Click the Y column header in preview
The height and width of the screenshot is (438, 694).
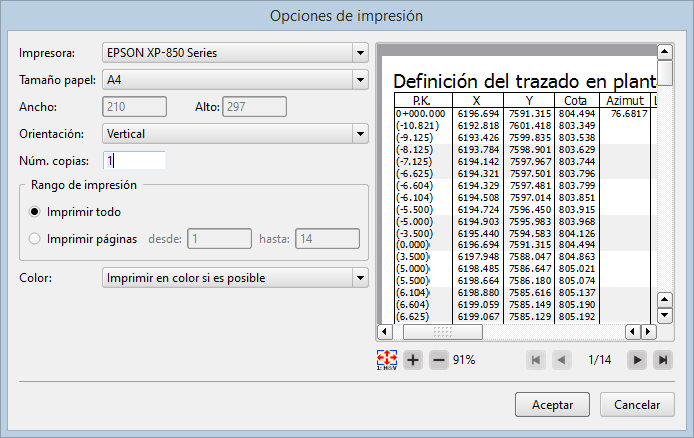pyautogui.click(x=529, y=100)
